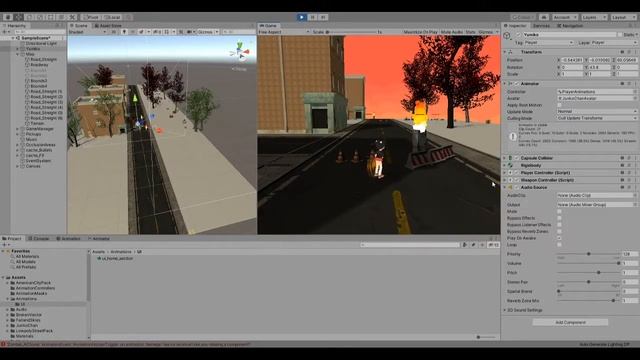Adjust the Priority slider
The width and height of the screenshot is (640, 360).
click(x=589, y=254)
